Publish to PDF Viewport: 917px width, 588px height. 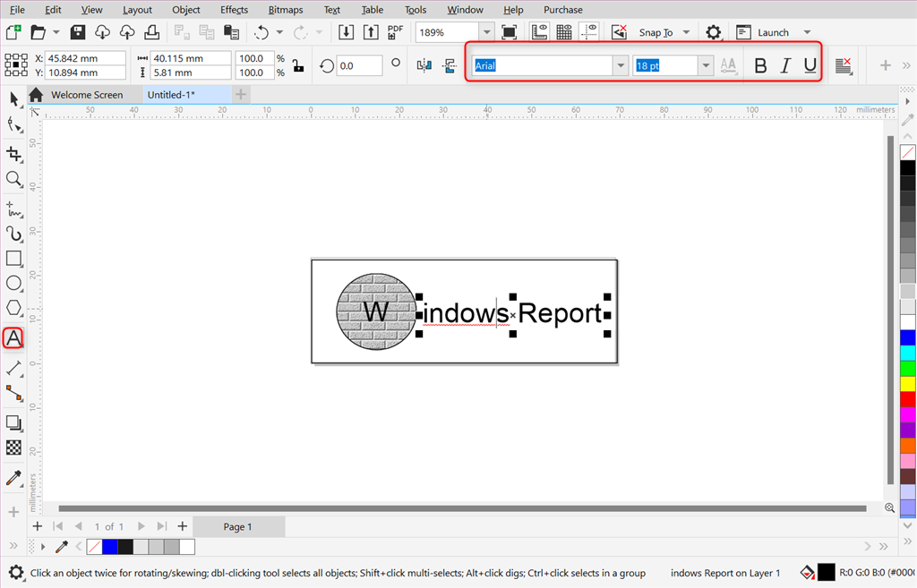coord(395,32)
